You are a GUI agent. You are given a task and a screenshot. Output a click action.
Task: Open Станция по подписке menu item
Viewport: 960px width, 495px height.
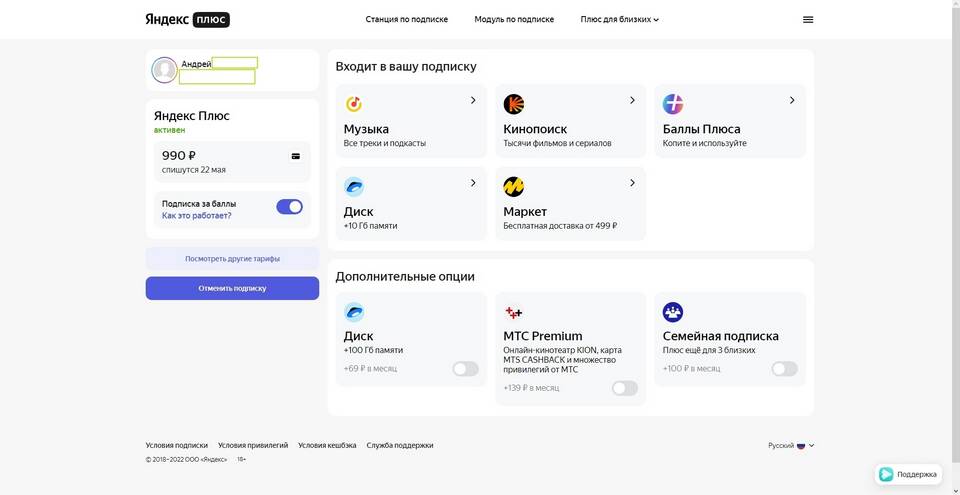point(407,20)
